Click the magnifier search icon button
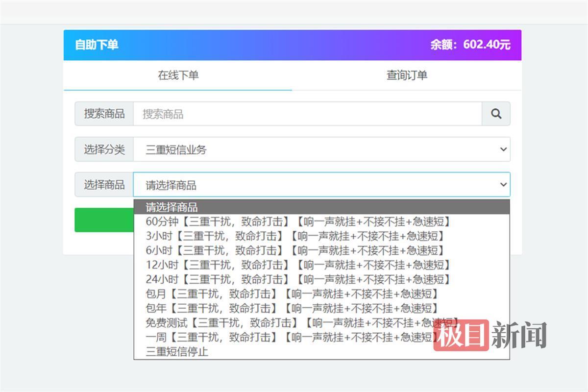The width and height of the screenshot is (588, 392). pyautogui.click(x=496, y=114)
